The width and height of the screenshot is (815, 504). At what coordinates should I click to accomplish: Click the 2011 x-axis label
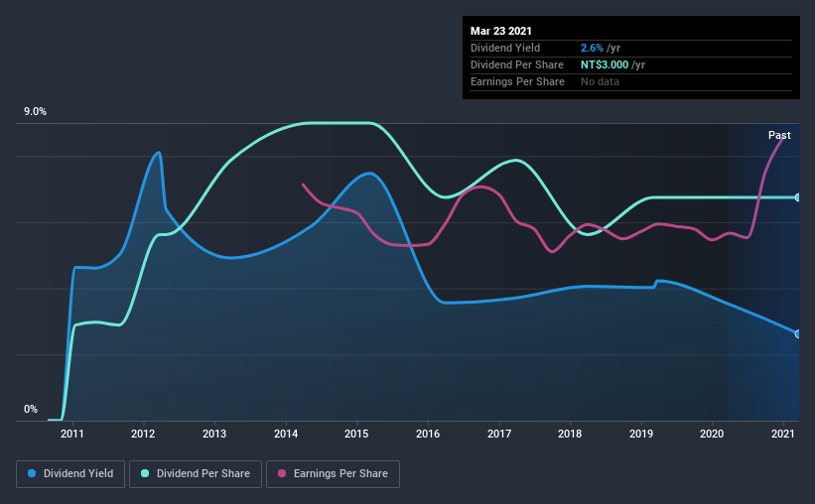(x=71, y=434)
